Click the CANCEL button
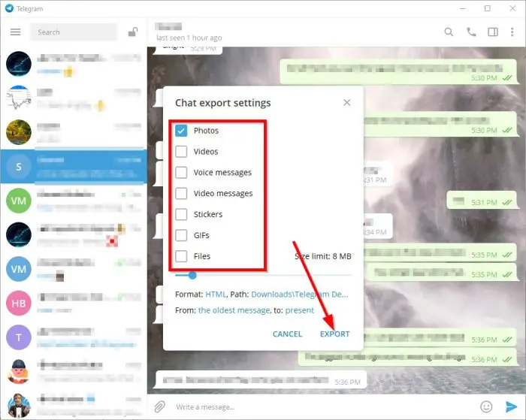 tap(288, 334)
